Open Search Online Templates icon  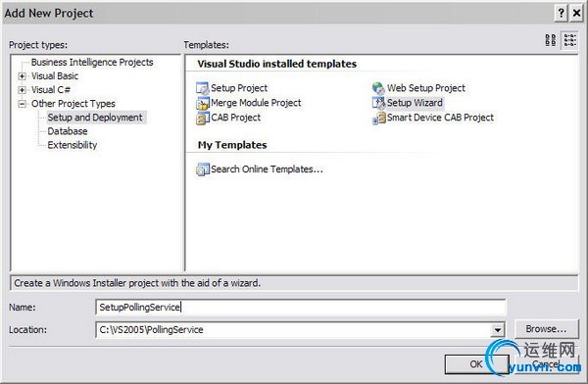tap(203, 169)
